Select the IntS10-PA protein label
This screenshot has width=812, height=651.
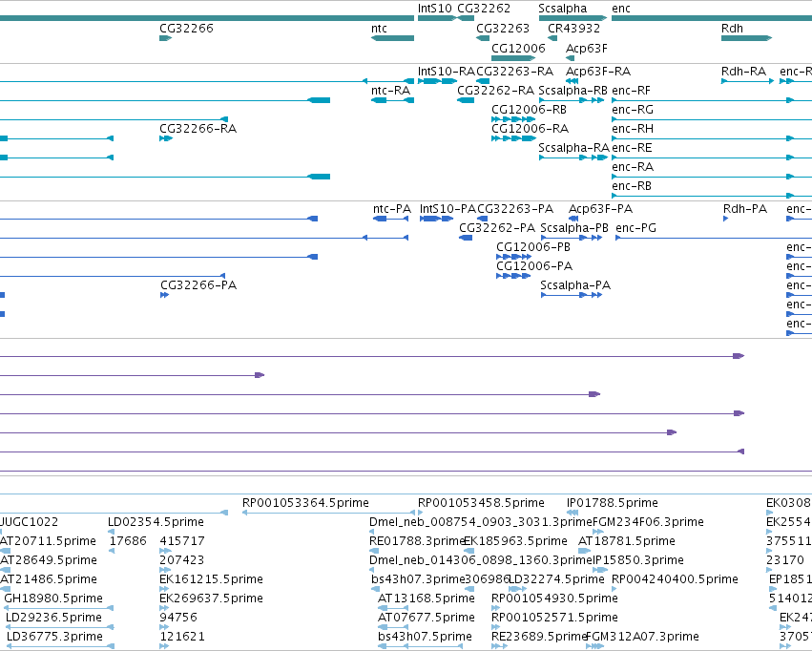click(x=448, y=209)
